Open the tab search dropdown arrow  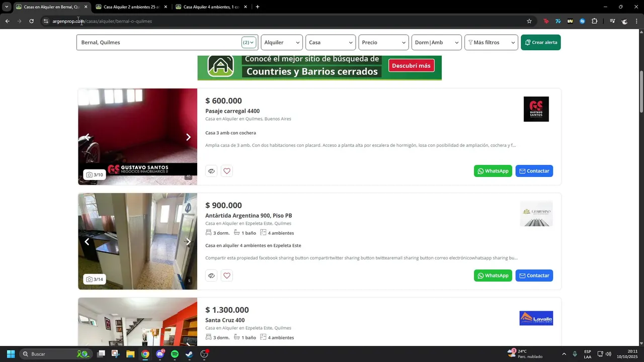click(x=7, y=7)
